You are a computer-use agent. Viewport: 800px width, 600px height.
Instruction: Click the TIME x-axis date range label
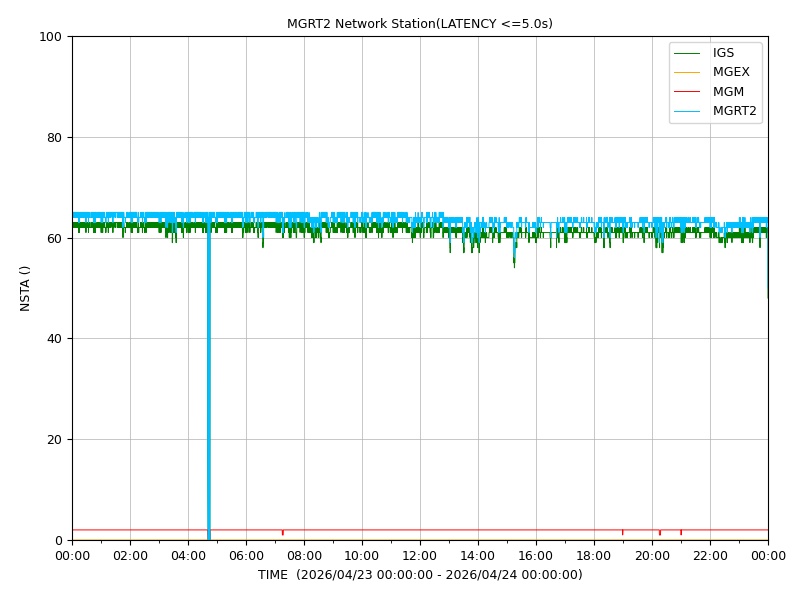point(420,574)
